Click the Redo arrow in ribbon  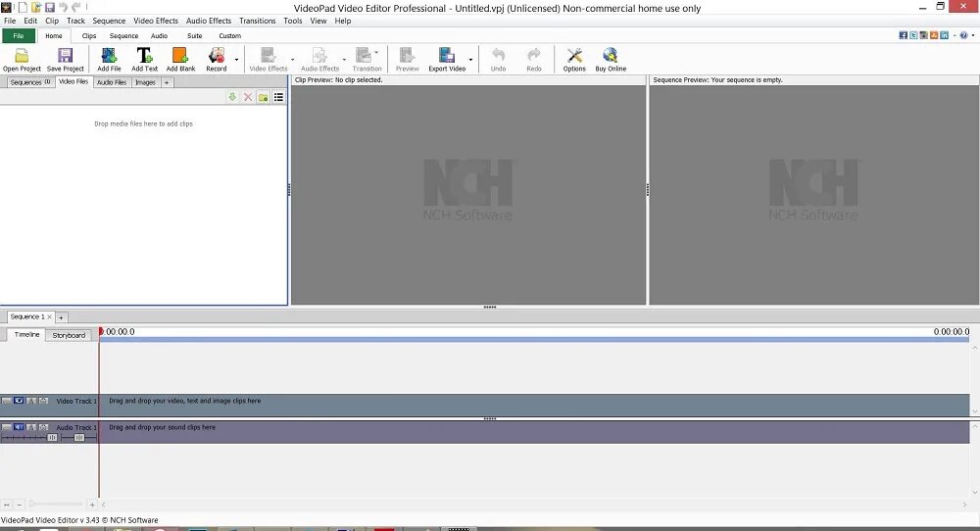pyautogui.click(x=534, y=55)
